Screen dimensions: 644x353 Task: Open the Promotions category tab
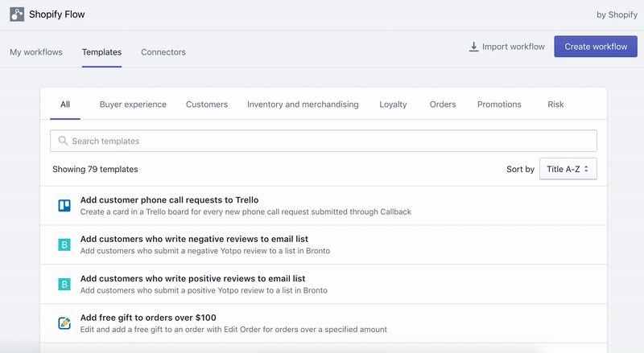[499, 105]
